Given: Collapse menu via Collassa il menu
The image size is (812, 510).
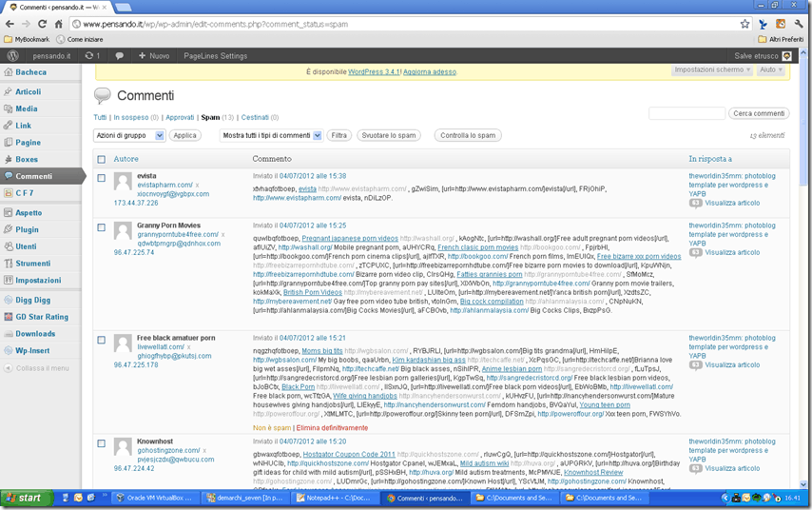Looking at the screenshot, I should pos(36,368).
